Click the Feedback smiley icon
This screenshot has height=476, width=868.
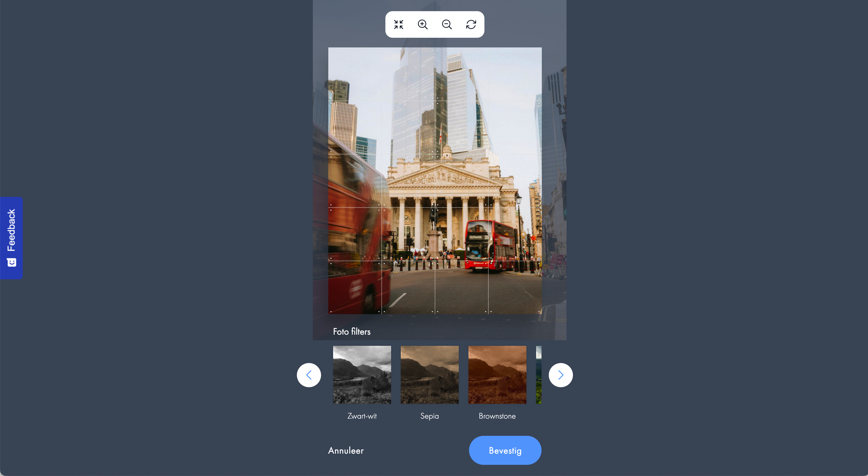click(12, 262)
